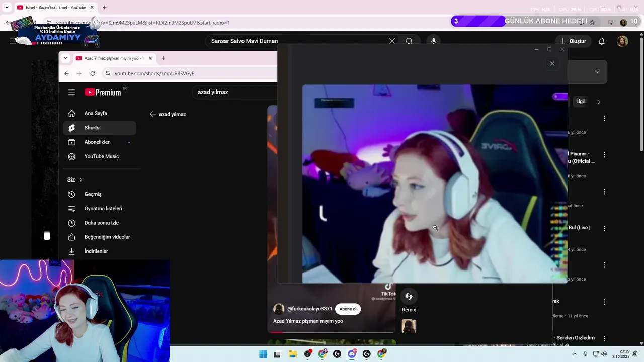Click the Shorts sound thumbnail under Remix
This screenshot has width=644, height=362.
pos(409,326)
